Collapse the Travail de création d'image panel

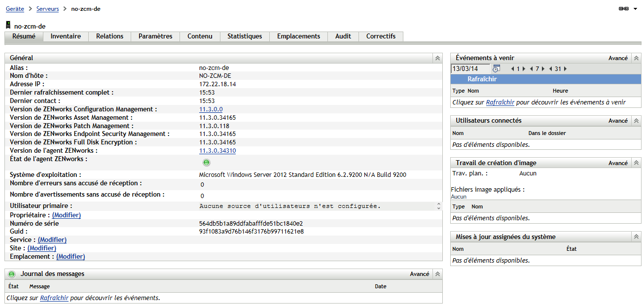[x=636, y=163]
